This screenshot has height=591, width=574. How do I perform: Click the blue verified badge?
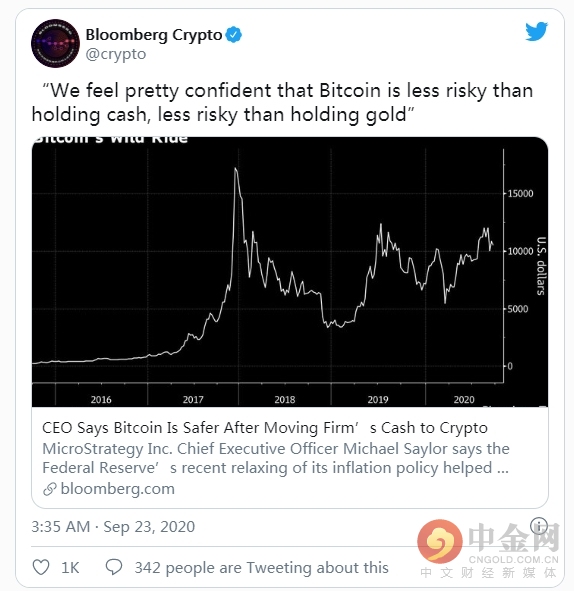pos(233,35)
